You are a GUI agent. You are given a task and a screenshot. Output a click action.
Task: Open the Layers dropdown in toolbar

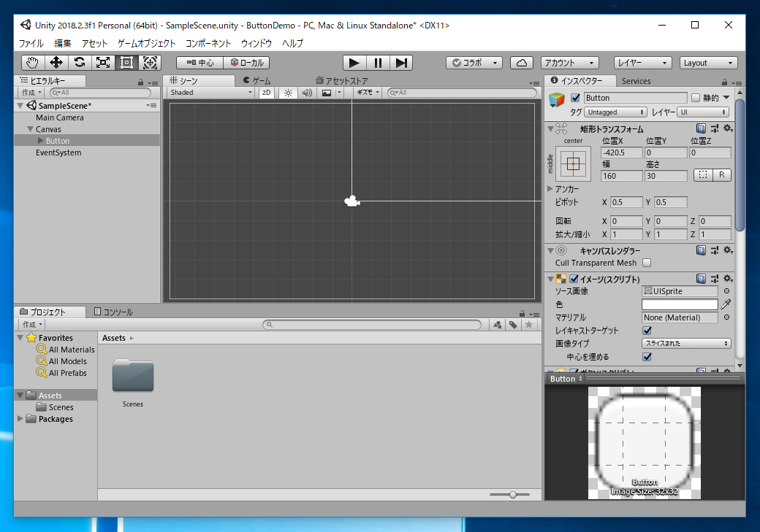tap(643, 63)
